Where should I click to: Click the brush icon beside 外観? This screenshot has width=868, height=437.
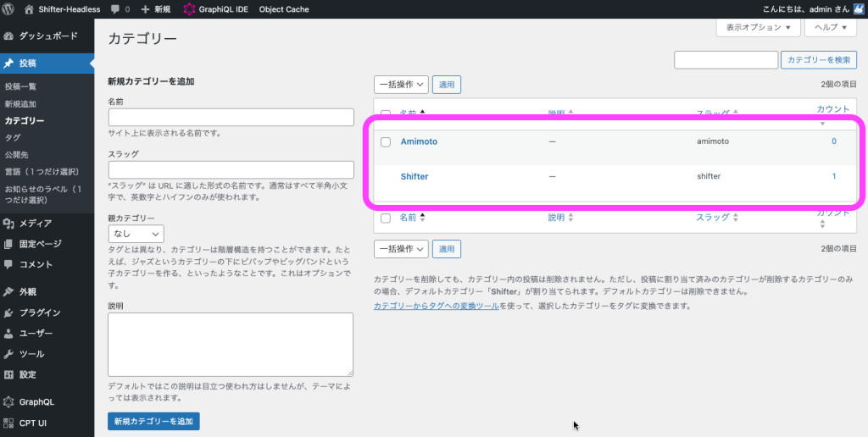pos(8,291)
